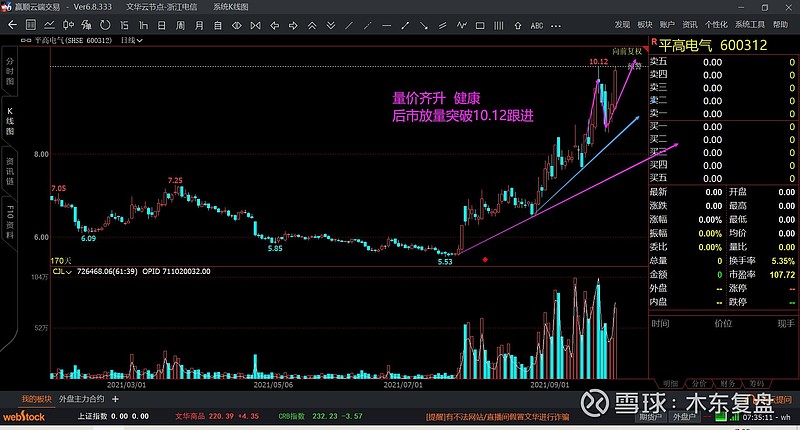
Task: Click the 上证指数 status entry
Action: coord(113,416)
